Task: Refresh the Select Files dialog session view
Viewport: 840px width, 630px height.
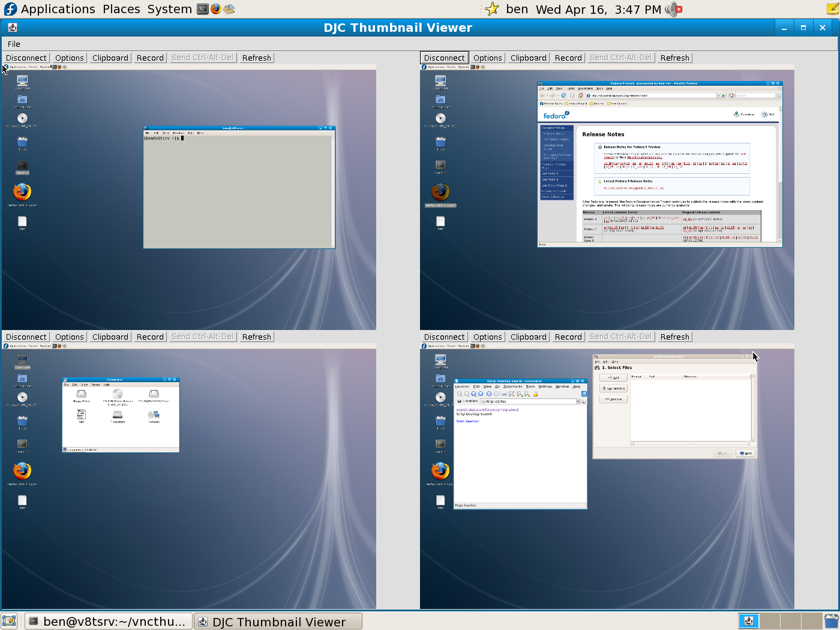Action: pyautogui.click(x=674, y=337)
